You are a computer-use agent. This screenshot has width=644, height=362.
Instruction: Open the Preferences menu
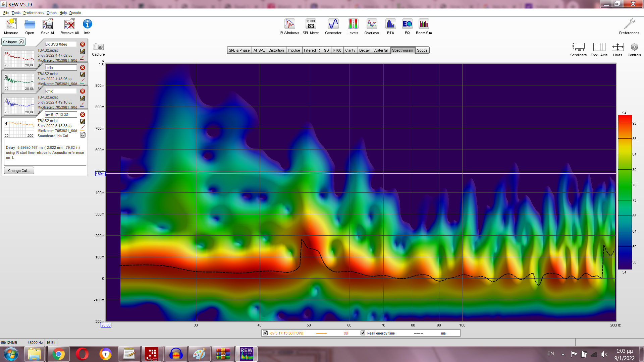click(33, 13)
